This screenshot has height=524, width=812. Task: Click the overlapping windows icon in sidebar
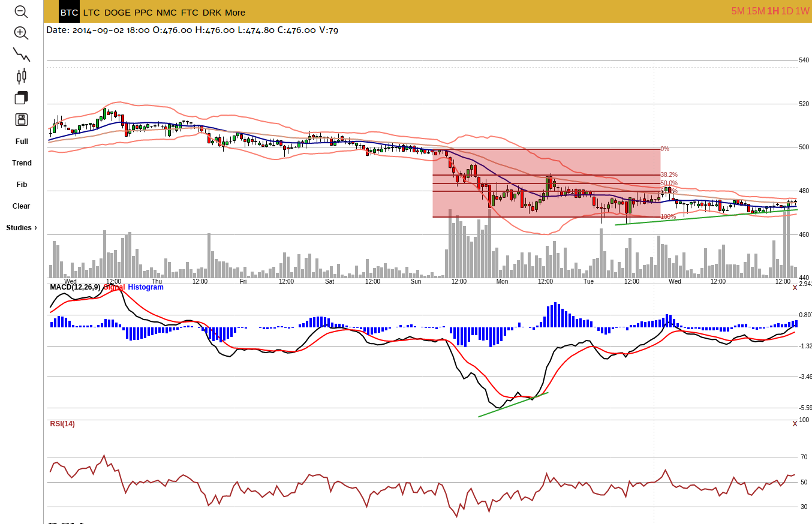point(22,98)
